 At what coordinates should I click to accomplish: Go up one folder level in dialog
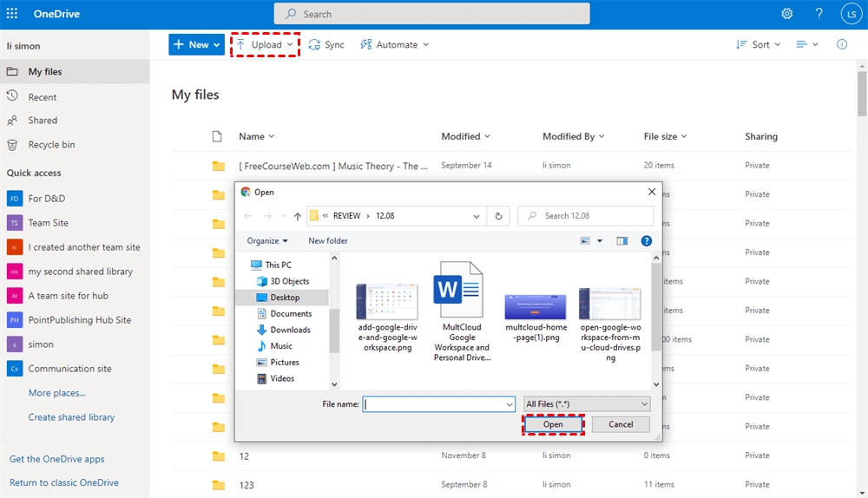[x=298, y=216]
